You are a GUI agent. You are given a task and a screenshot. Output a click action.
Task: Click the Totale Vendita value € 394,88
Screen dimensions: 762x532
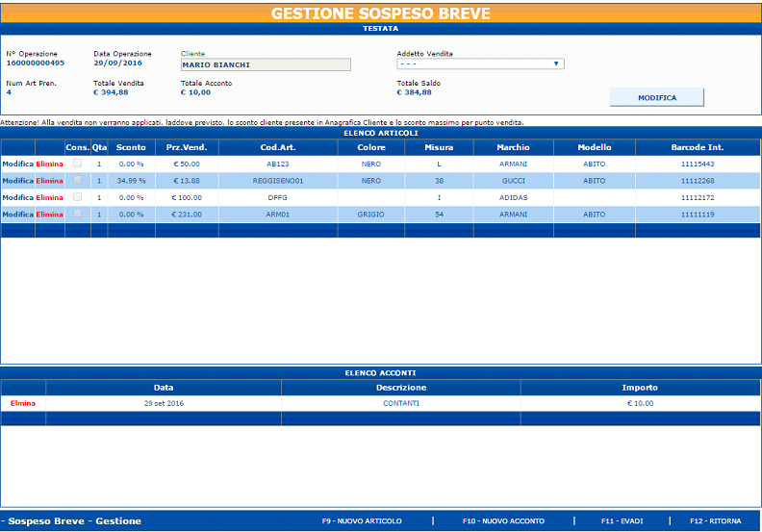click(111, 92)
